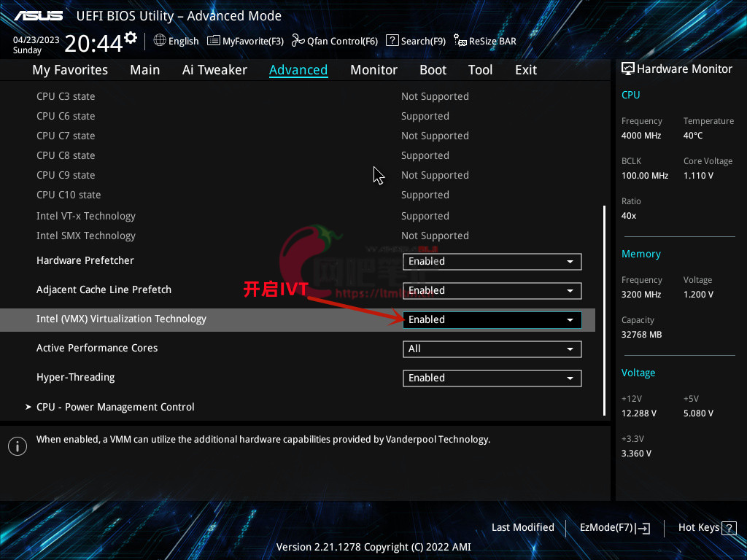Click the +12V reading 12.288 V

pyautogui.click(x=639, y=413)
